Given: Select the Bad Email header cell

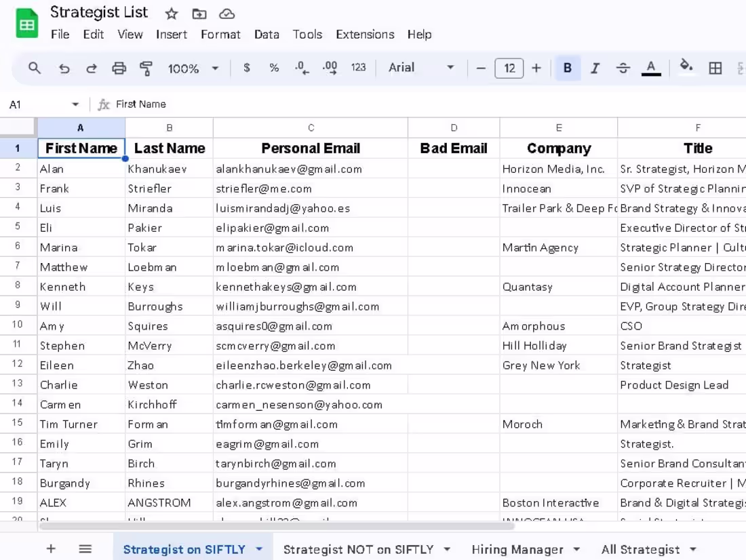Looking at the screenshot, I should [x=454, y=148].
